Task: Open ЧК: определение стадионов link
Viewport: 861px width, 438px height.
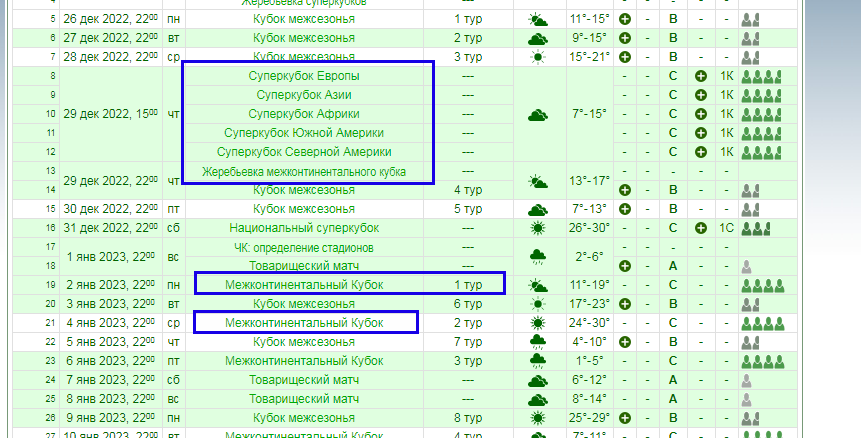Action: 304,247
